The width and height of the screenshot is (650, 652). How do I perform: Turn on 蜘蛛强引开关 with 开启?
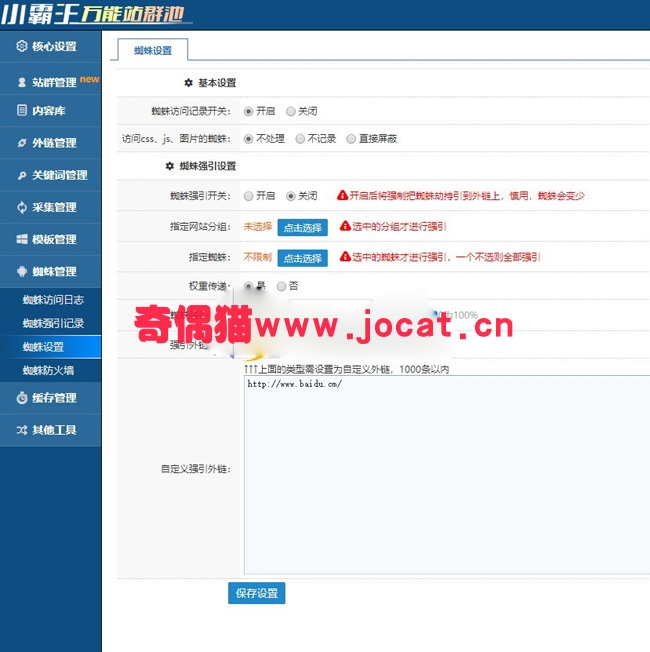(x=248, y=196)
